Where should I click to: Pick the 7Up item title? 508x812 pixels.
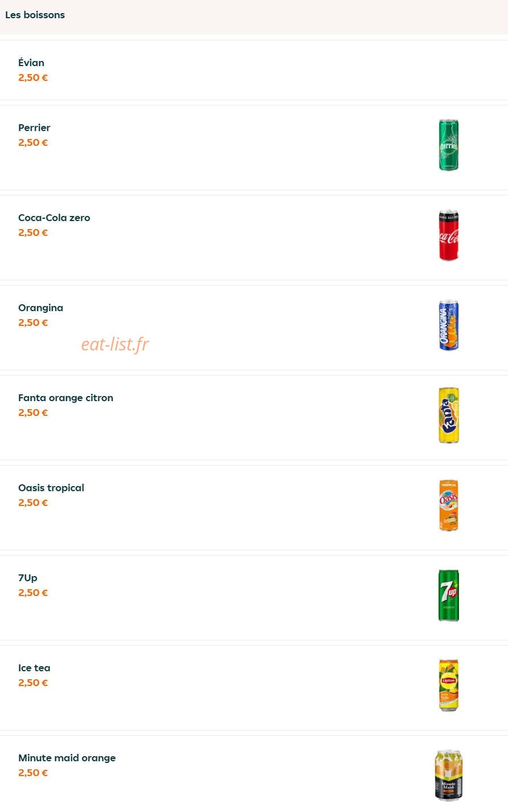(x=28, y=578)
